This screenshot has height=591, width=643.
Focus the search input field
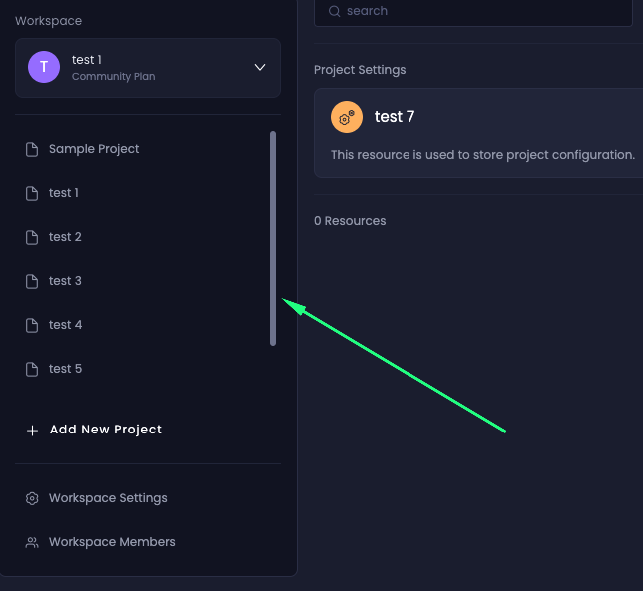473,11
